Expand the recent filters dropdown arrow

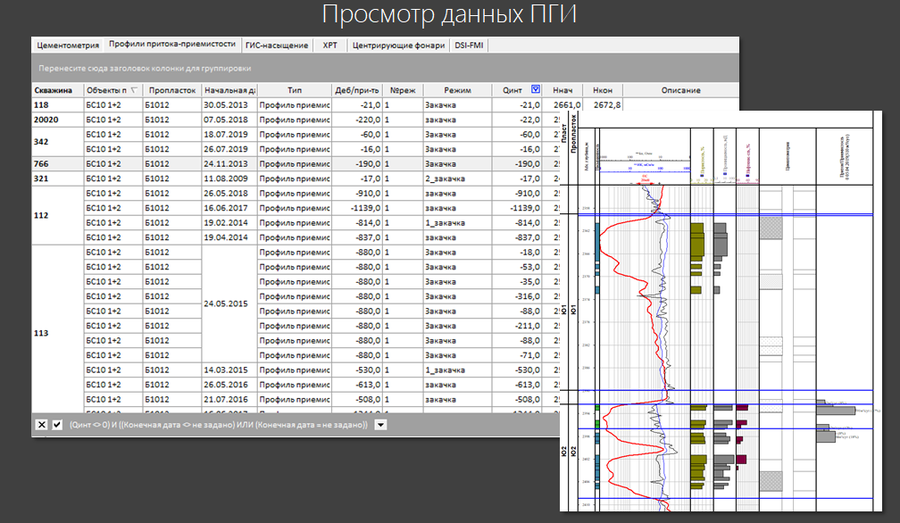(381, 425)
